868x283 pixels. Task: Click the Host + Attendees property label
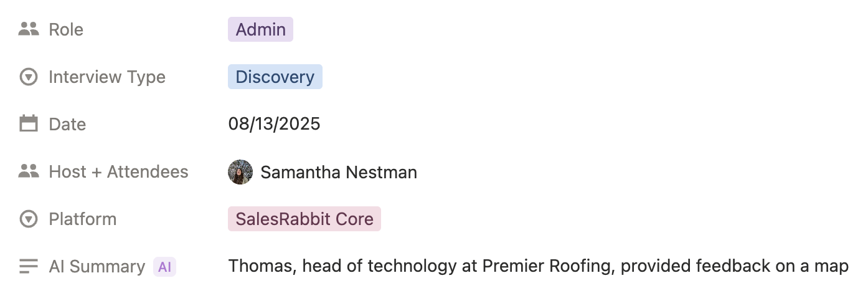pyautogui.click(x=118, y=171)
